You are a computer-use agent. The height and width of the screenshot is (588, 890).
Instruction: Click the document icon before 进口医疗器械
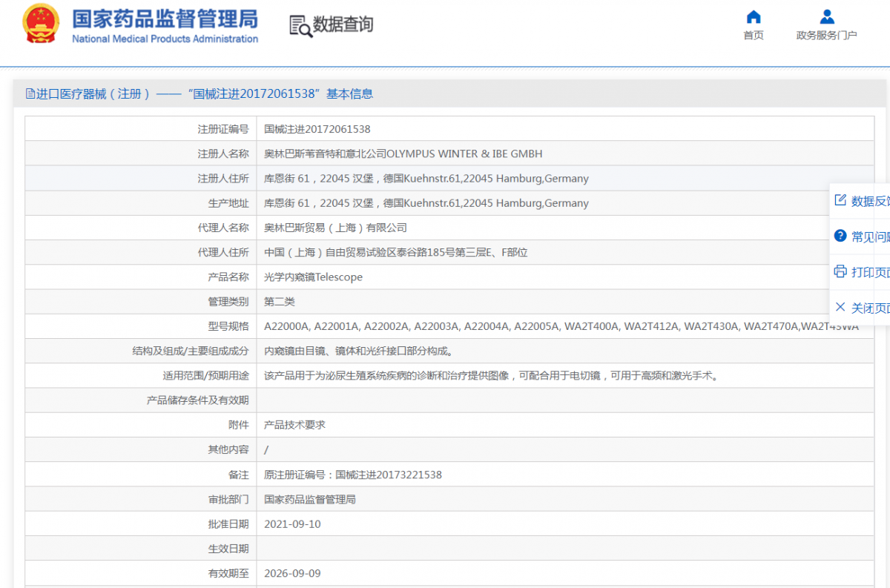tap(30, 93)
